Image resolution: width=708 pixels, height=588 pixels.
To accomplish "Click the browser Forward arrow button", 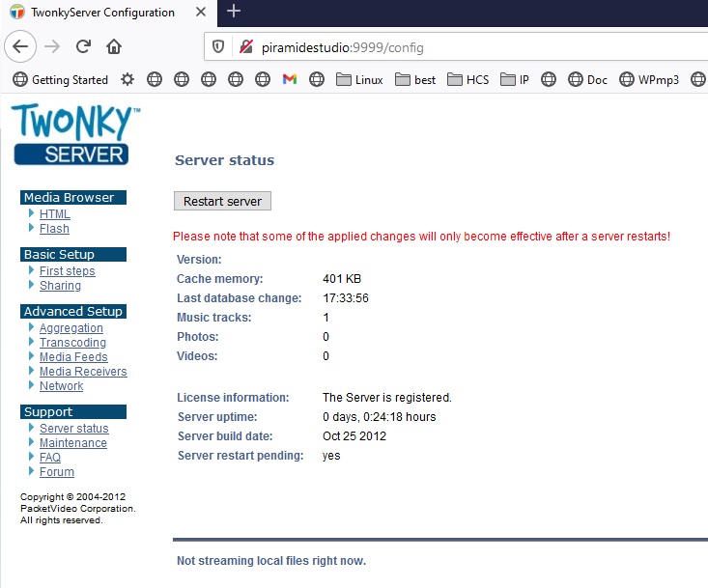I will pyautogui.click(x=52, y=46).
